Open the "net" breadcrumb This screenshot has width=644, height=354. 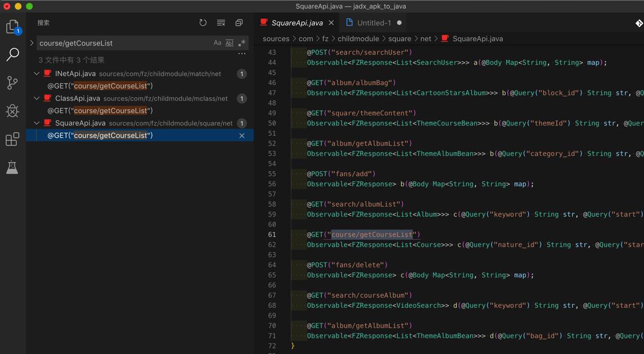point(426,39)
